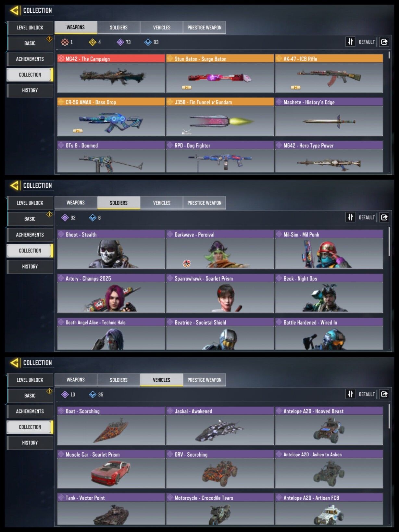Open the Default sort dropdown for soldiers
Image resolution: width=399 pixels, height=532 pixels.
tap(367, 217)
